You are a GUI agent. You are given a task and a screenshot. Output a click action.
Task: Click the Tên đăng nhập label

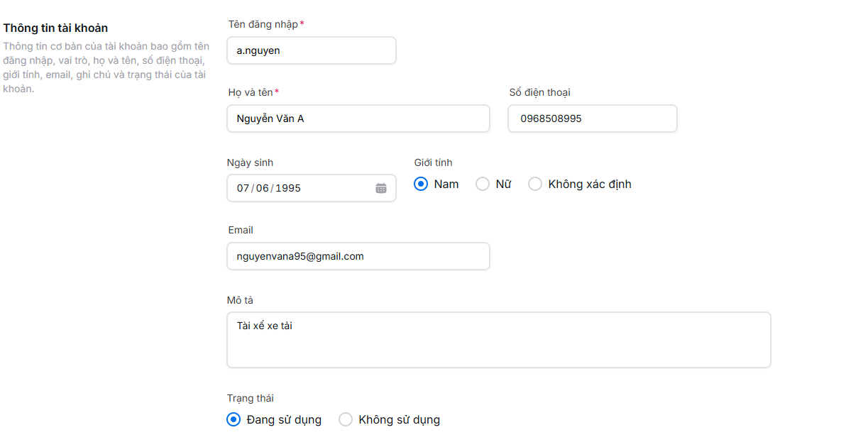[x=263, y=24]
